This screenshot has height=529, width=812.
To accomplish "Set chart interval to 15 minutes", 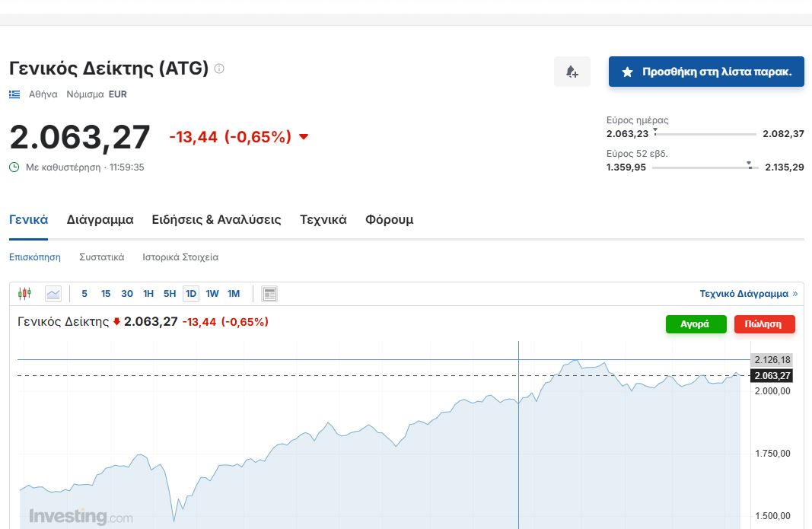I will click(x=106, y=294).
